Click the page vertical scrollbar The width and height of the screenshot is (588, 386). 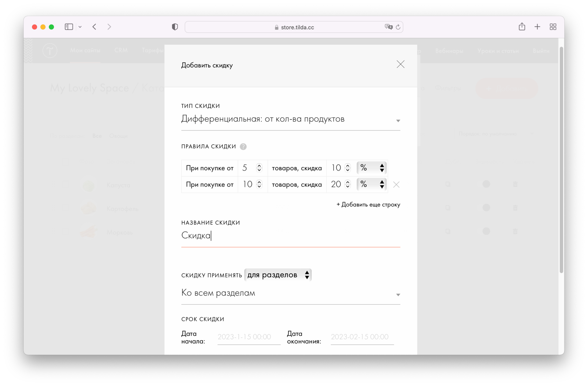pos(561,160)
